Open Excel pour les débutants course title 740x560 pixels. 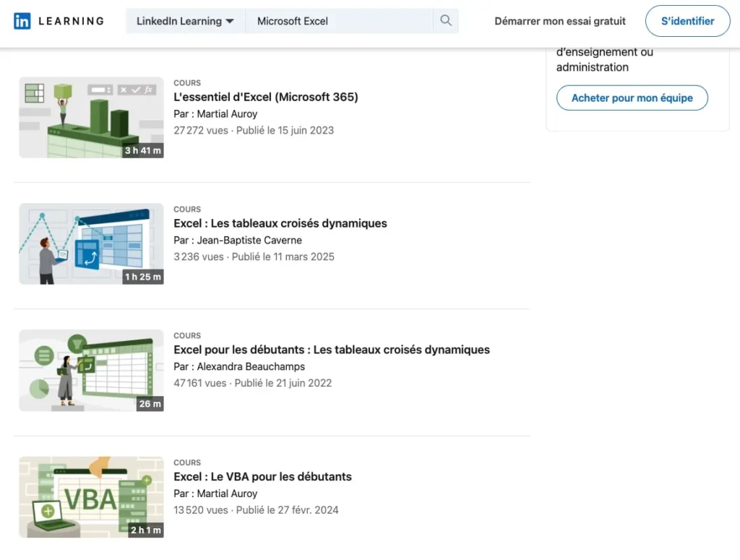pyautogui.click(x=332, y=350)
